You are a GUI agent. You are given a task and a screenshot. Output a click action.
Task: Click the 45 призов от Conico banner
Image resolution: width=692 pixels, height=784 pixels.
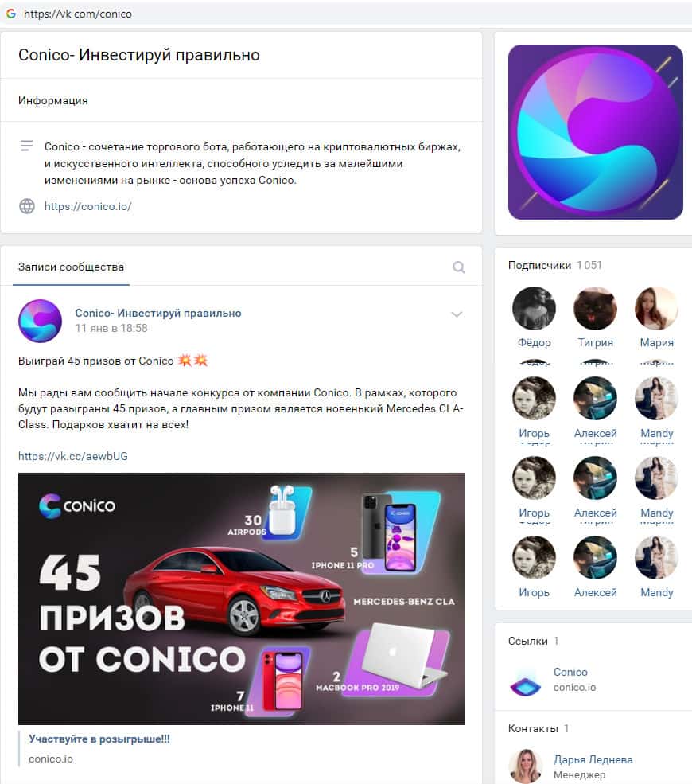[241, 599]
